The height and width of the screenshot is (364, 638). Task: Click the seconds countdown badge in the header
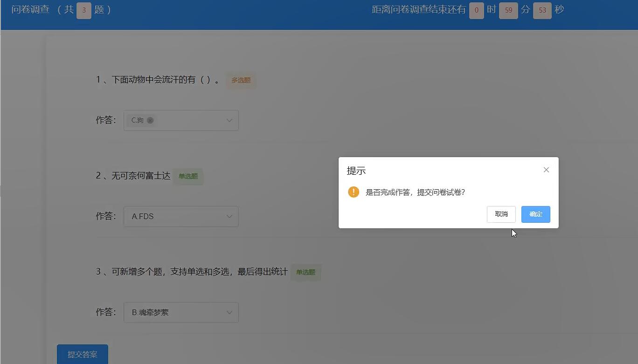coord(542,10)
